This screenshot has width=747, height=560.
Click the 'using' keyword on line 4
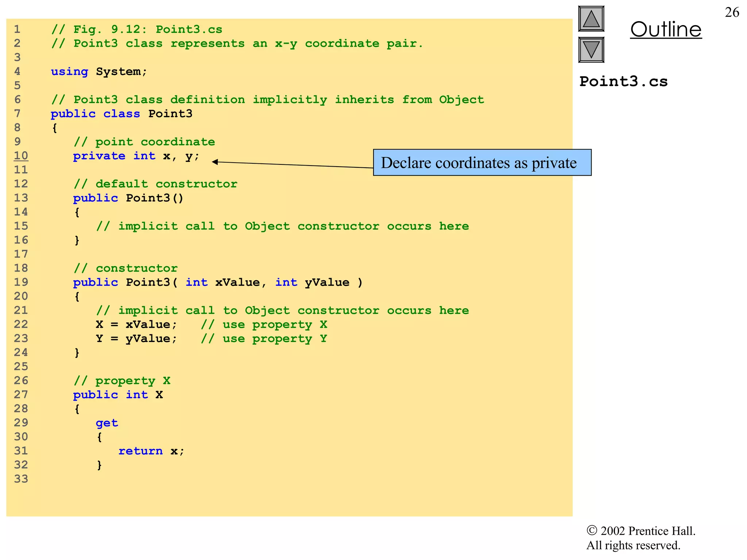[69, 71]
